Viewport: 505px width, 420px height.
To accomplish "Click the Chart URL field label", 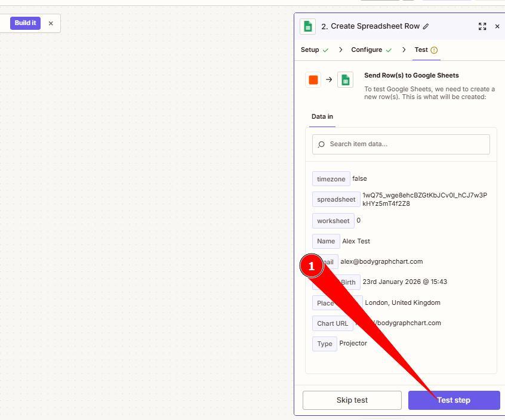I will (332, 323).
